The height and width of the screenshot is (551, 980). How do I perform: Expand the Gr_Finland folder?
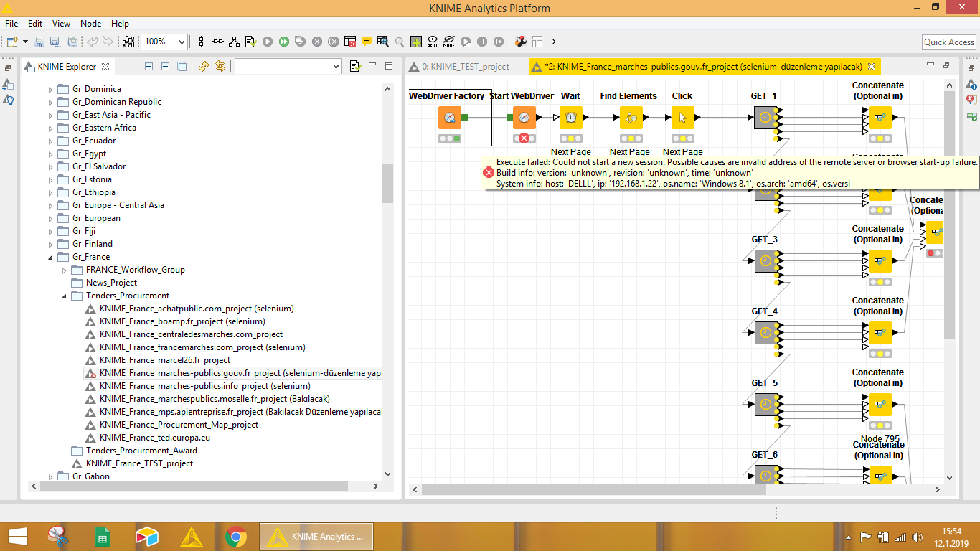(51, 245)
